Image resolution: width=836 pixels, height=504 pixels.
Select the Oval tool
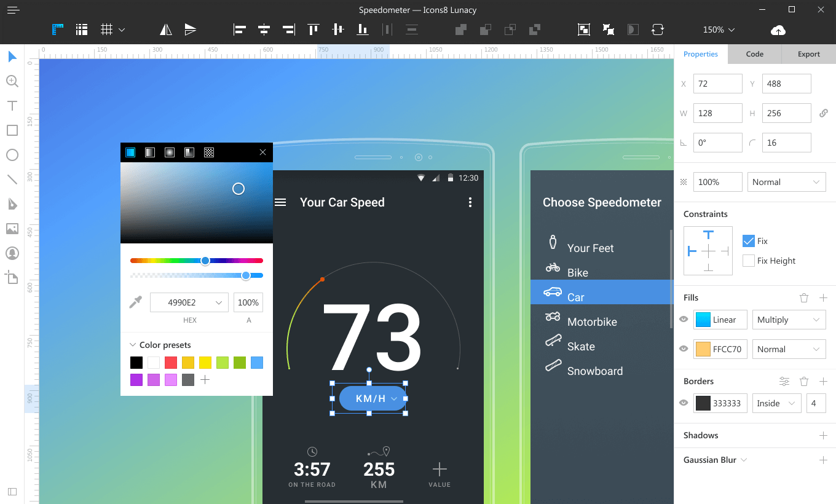(12, 155)
